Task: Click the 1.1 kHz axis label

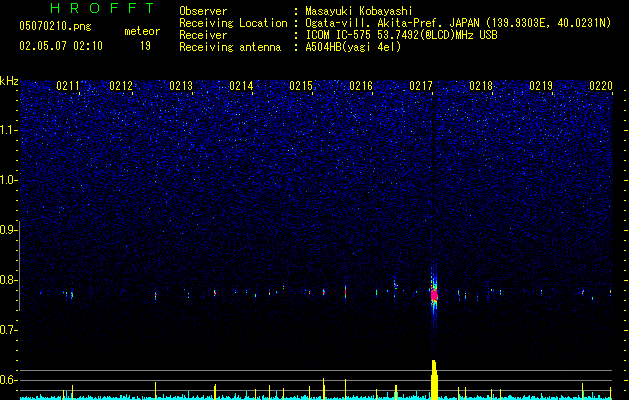Action: [8, 130]
